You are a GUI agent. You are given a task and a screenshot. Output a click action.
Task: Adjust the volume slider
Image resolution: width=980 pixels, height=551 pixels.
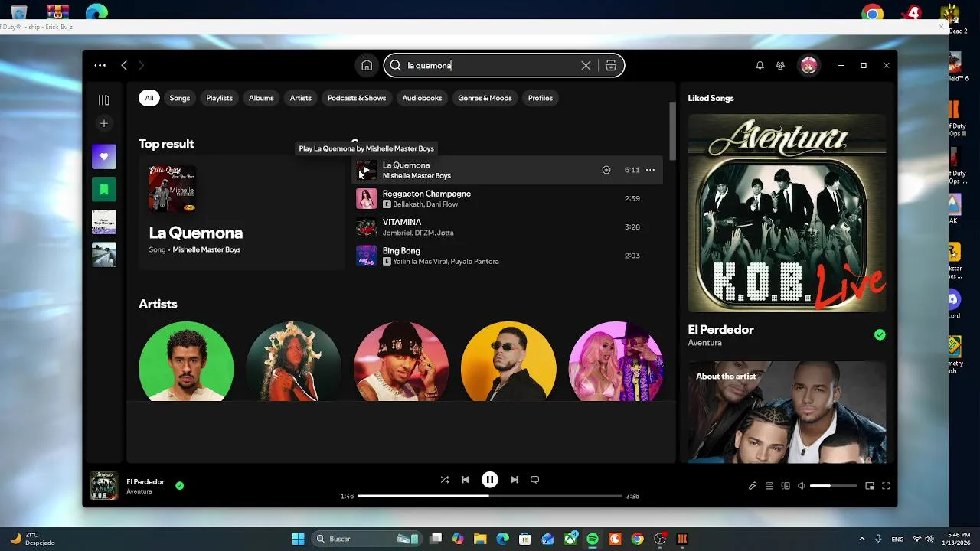click(x=833, y=486)
